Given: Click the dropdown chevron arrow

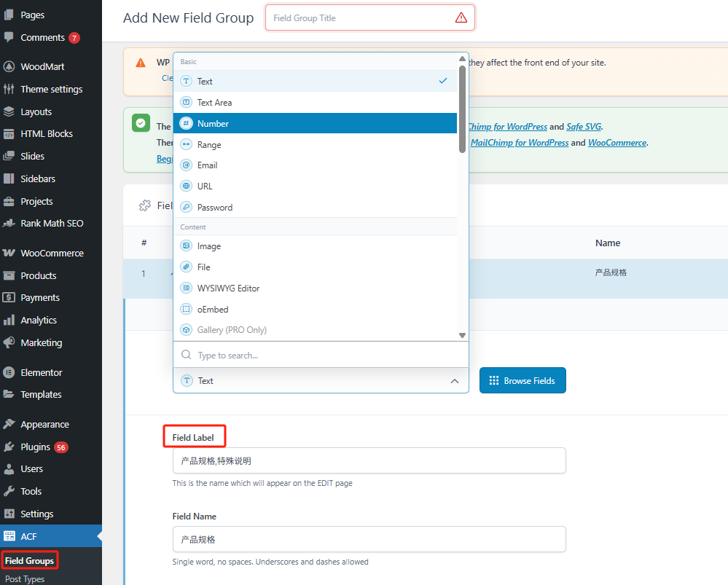Looking at the screenshot, I should pos(455,381).
